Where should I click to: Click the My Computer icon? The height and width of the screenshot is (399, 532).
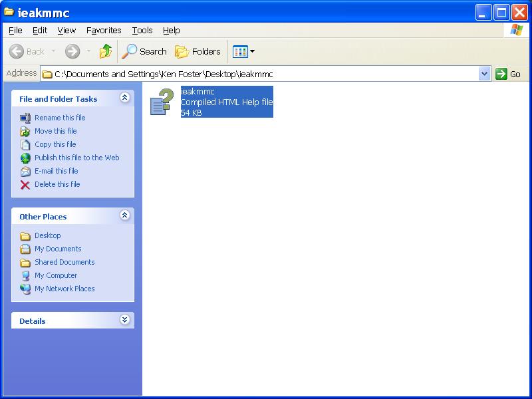(x=25, y=276)
